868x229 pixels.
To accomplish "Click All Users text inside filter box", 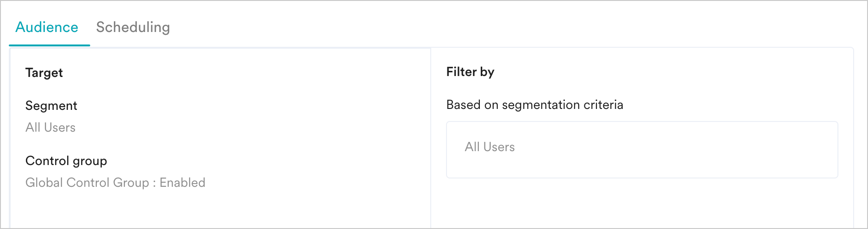I will point(490,147).
